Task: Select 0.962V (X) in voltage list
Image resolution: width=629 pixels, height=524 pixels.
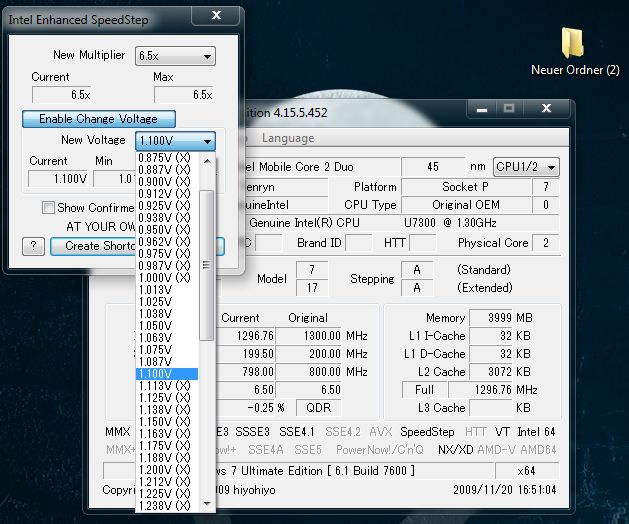Action: tap(167, 242)
